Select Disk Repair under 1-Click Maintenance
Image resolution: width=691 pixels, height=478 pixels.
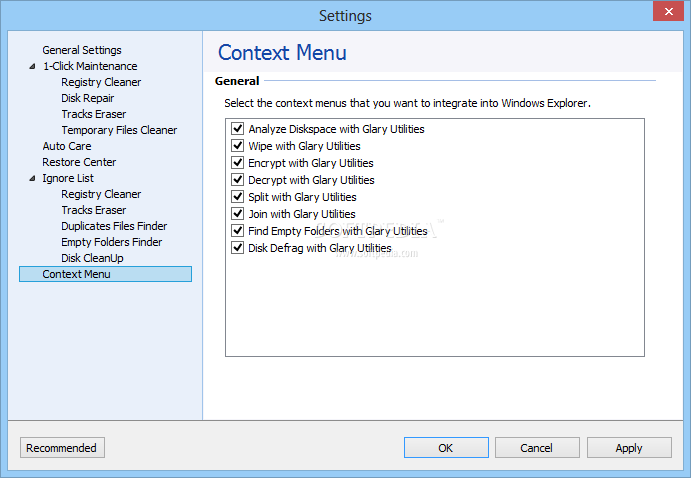point(87,98)
